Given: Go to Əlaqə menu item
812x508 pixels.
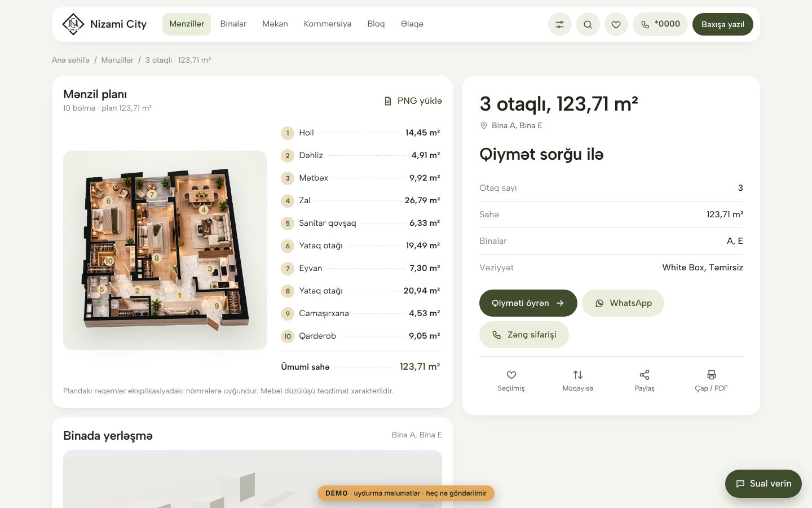Looking at the screenshot, I should coord(412,24).
